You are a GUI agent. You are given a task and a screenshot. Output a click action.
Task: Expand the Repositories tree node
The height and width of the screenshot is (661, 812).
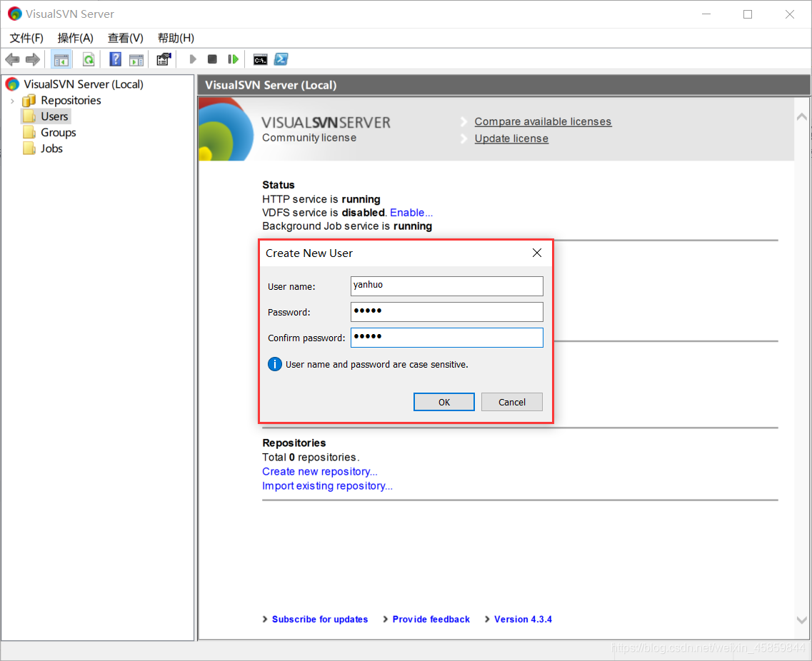(x=12, y=101)
